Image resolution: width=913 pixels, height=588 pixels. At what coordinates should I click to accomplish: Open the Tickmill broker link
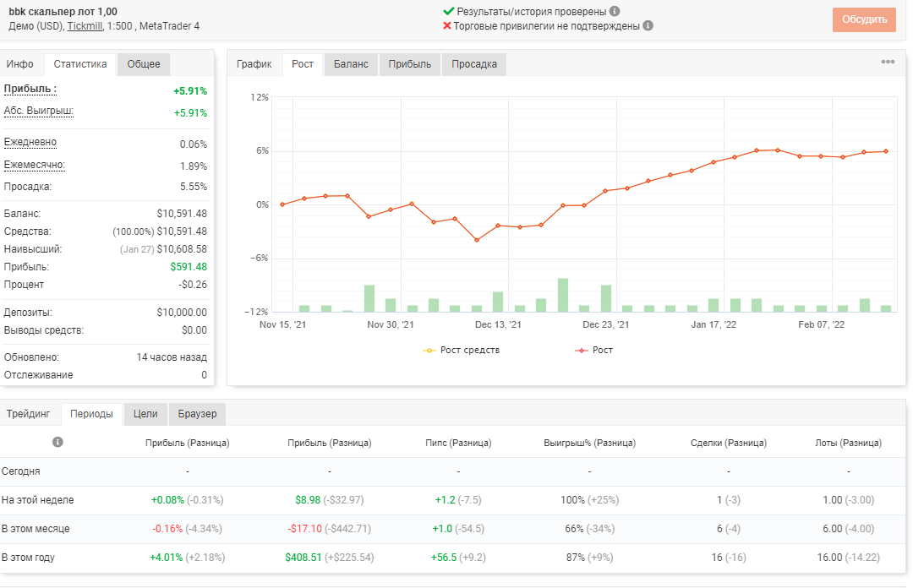pos(85,25)
